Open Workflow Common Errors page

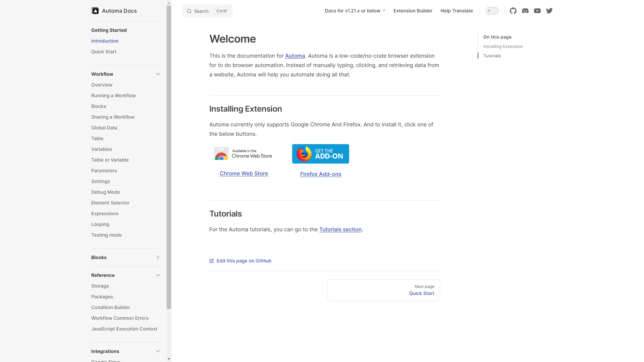coord(120,318)
